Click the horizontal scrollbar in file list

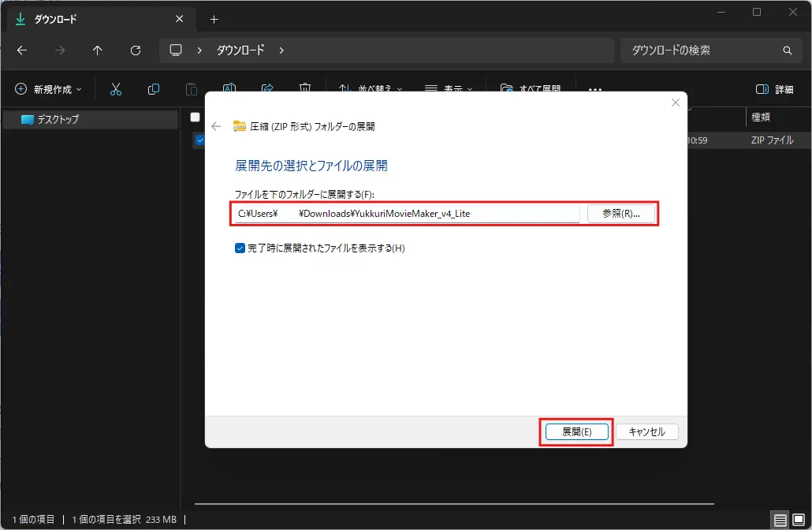(454, 503)
